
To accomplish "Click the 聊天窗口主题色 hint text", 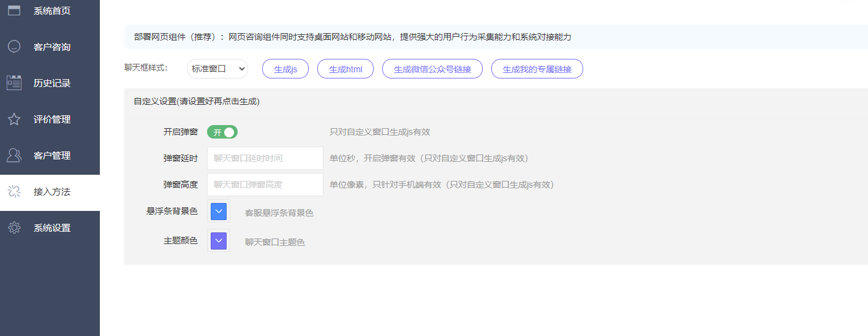I will click(275, 242).
